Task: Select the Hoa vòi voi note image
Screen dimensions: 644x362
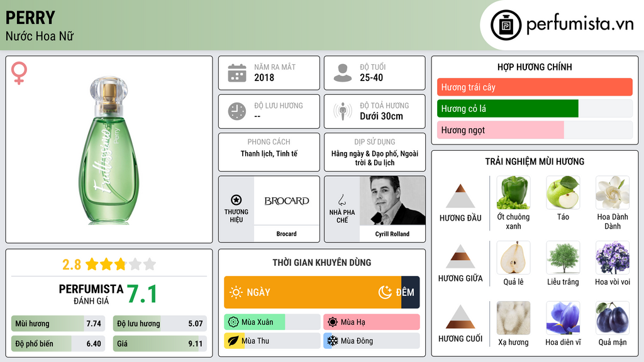Action: [x=613, y=257]
